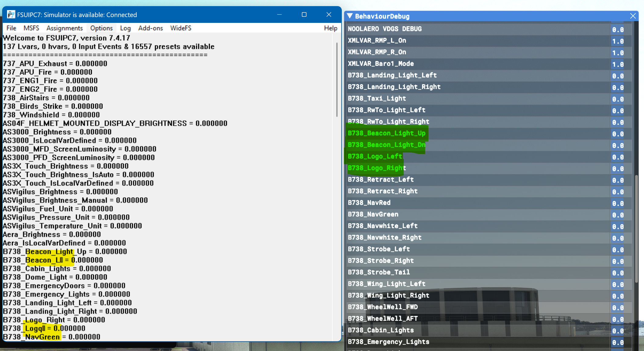This screenshot has width=644, height=351.
Task: Maximize the FSUIPC7 window
Action: (x=304, y=15)
